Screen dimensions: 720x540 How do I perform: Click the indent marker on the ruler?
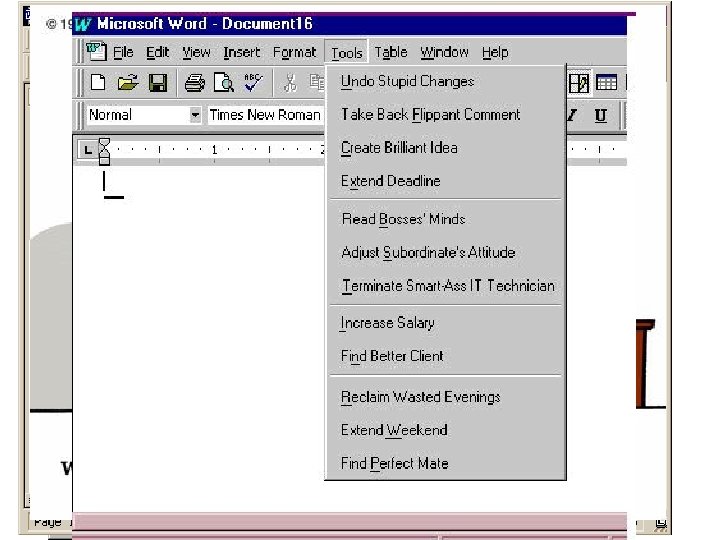(x=104, y=152)
